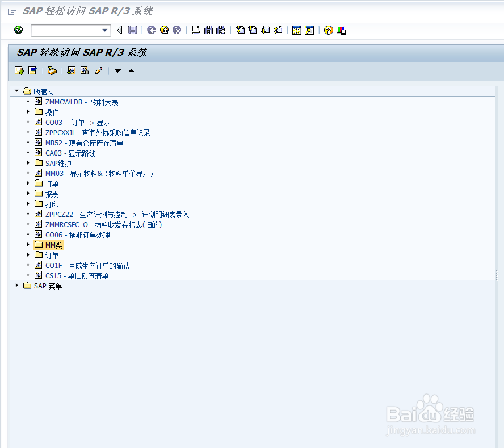Screen dimensions: 504x448
Task: Select MM03 - 显示物料& entry
Action: click(x=99, y=174)
